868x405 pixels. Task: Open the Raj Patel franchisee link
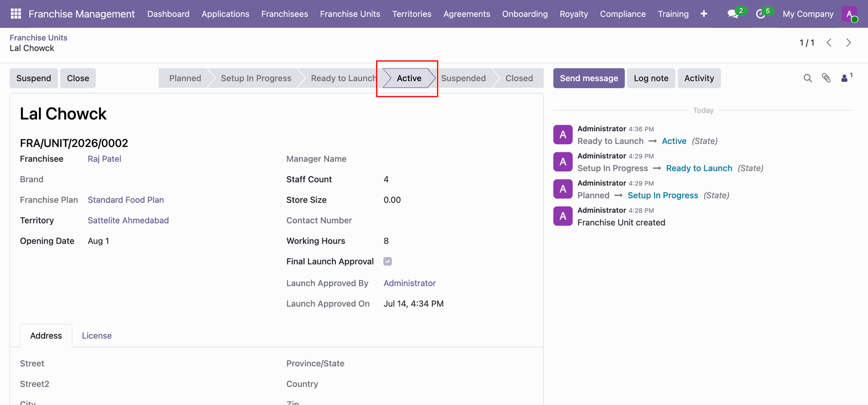tap(104, 159)
